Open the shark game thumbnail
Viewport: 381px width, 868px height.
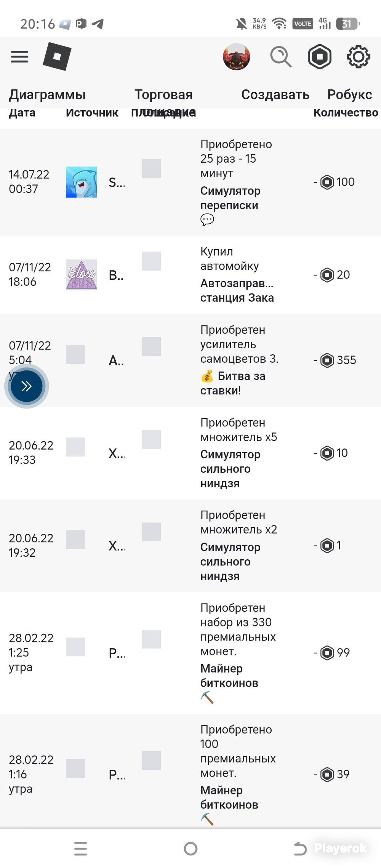tap(82, 182)
